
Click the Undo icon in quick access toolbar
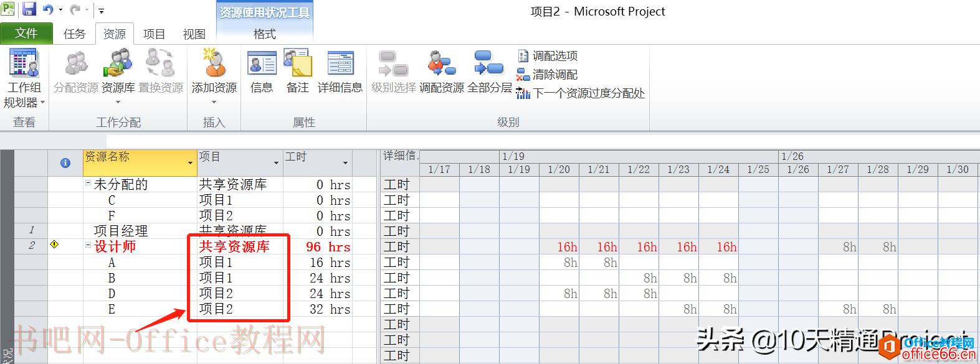click(48, 9)
